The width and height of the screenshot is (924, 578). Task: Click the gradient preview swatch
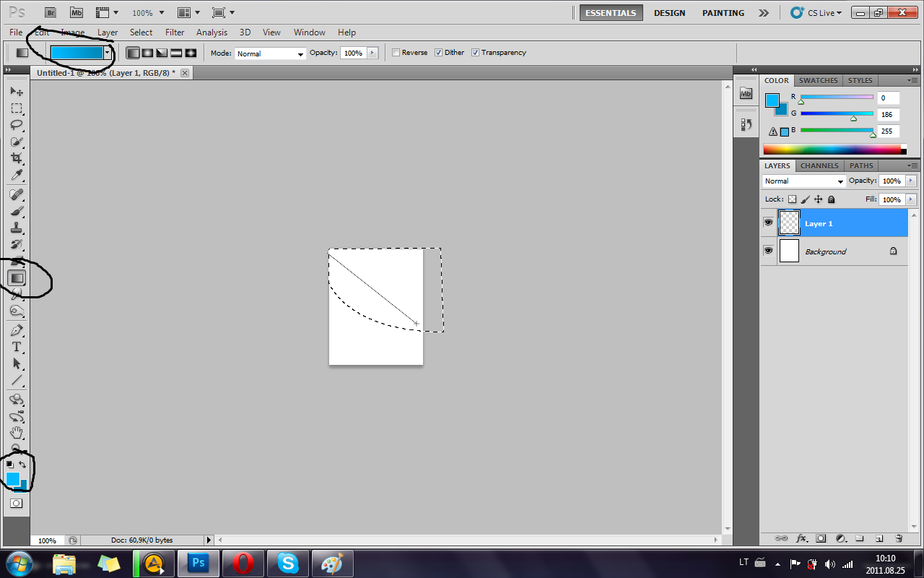77,53
